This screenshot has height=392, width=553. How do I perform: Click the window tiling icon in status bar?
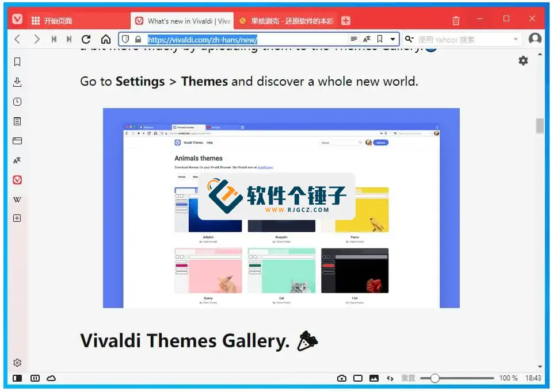pyautogui.click(x=357, y=378)
